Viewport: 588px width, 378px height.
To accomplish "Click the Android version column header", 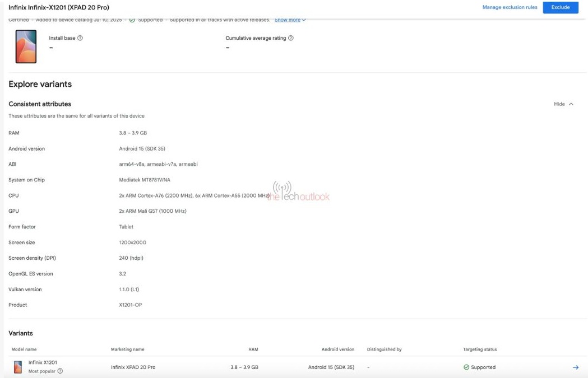I will point(337,349).
